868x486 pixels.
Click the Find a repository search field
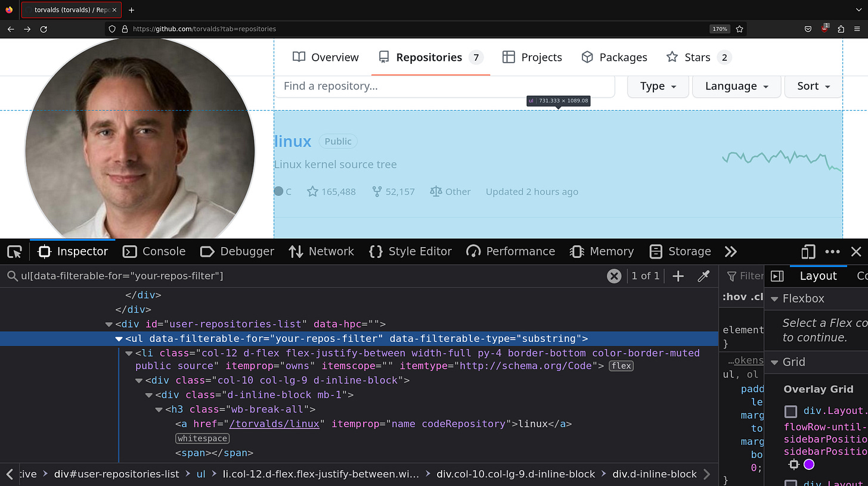(444, 86)
